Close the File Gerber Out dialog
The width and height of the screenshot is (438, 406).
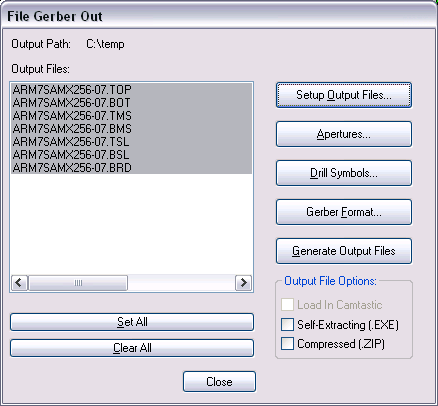pos(219,382)
